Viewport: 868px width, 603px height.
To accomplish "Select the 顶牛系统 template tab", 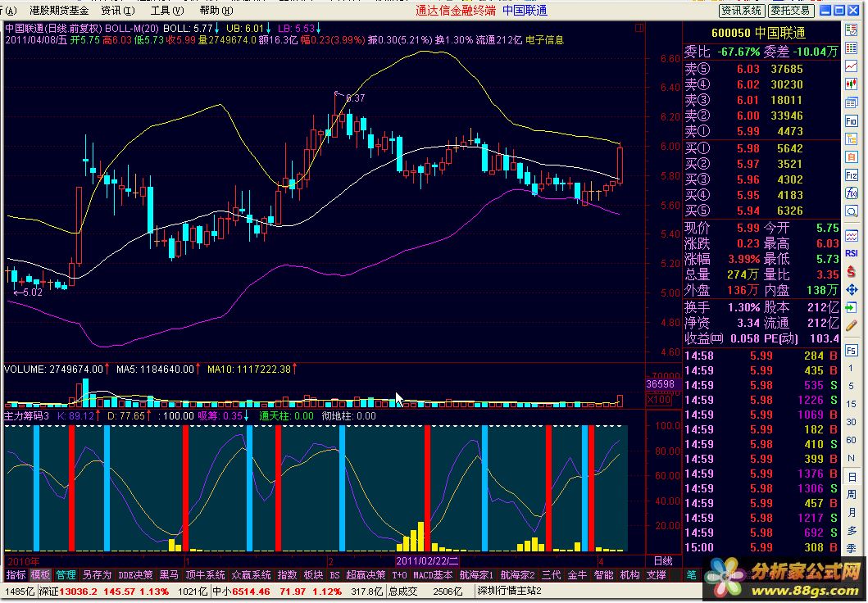I will (206, 575).
